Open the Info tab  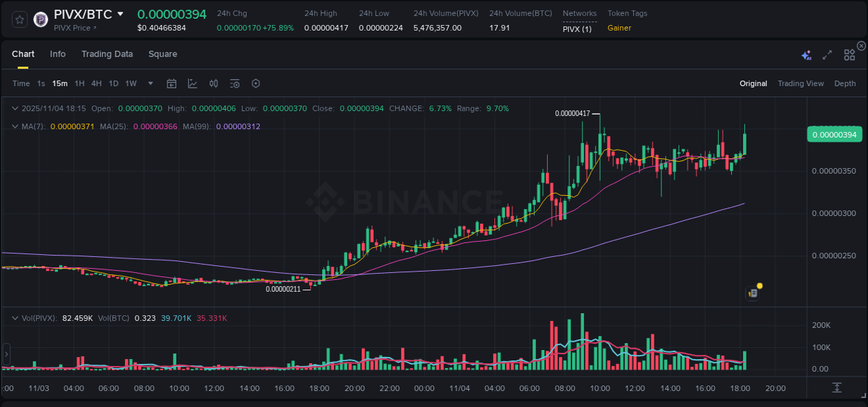58,54
